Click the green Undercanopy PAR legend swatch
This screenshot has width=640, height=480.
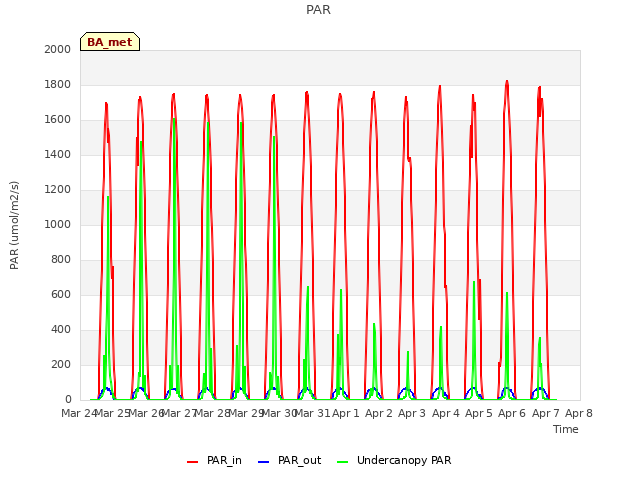(x=343, y=462)
